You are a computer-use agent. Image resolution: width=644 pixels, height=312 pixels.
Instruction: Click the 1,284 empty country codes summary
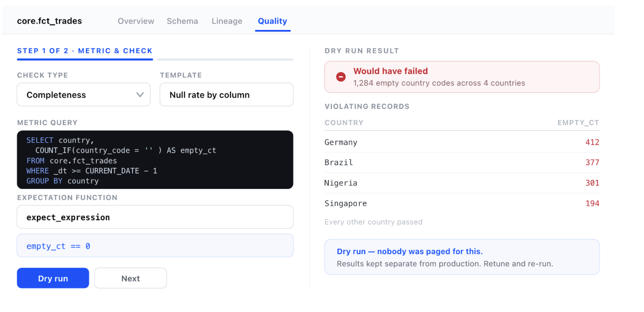point(439,83)
